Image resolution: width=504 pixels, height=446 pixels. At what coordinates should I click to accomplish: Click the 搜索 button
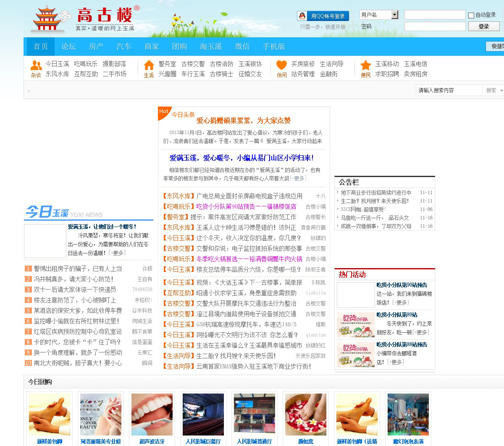pos(491,90)
